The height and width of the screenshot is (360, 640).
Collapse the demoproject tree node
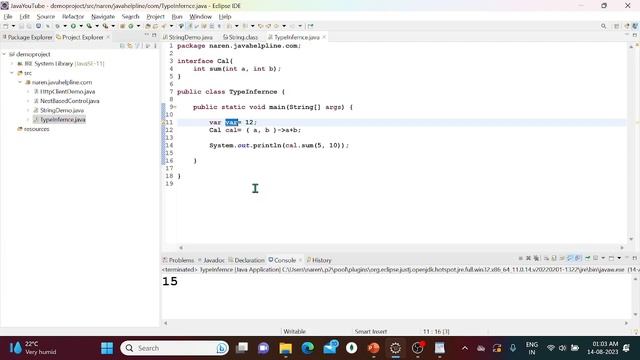point(4,54)
